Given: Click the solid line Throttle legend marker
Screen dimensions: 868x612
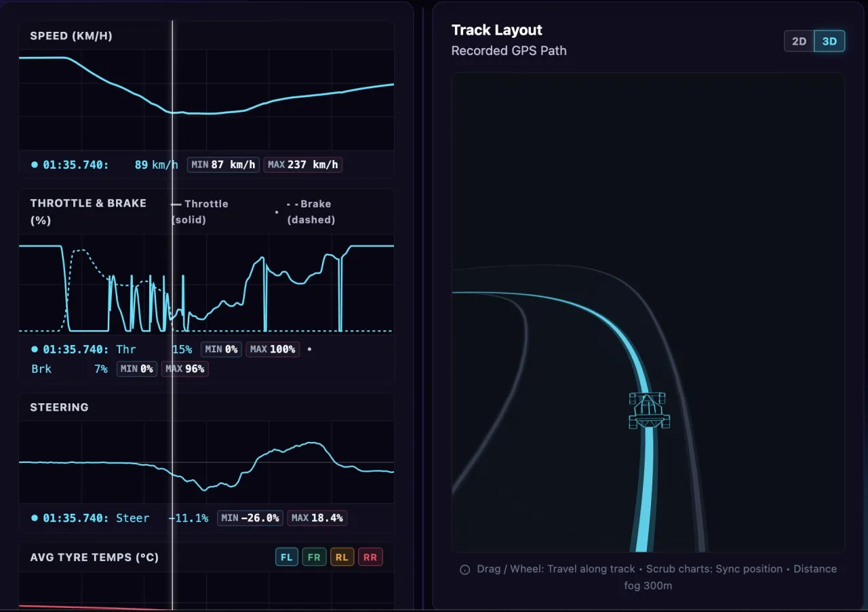Looking at the screenshot, I should coord(176,204).
